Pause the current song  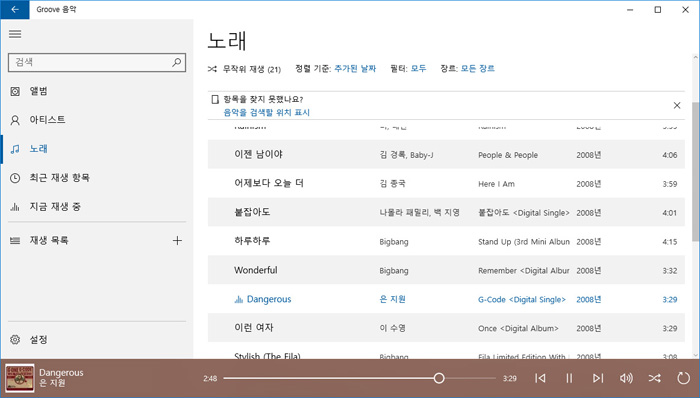pos(569,378)
